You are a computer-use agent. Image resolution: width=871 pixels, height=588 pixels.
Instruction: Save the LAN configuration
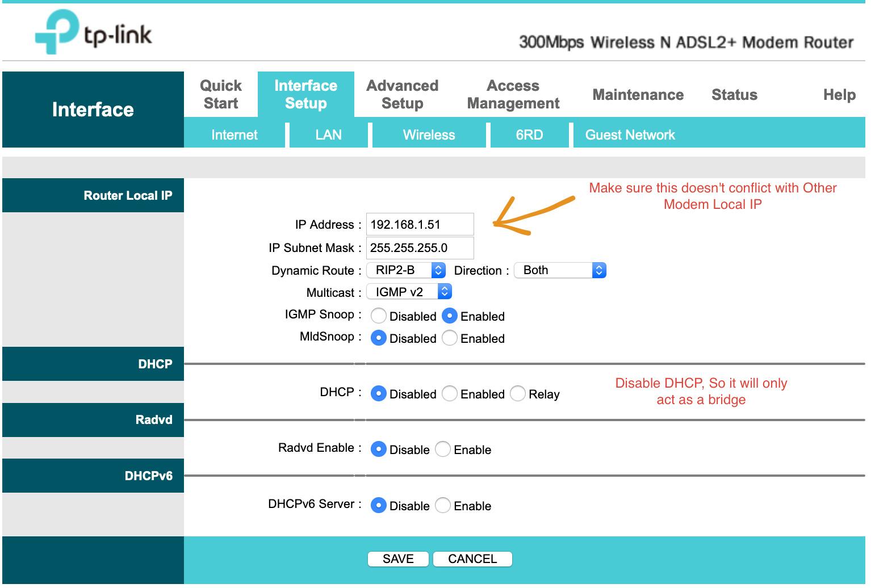(398, 558)
